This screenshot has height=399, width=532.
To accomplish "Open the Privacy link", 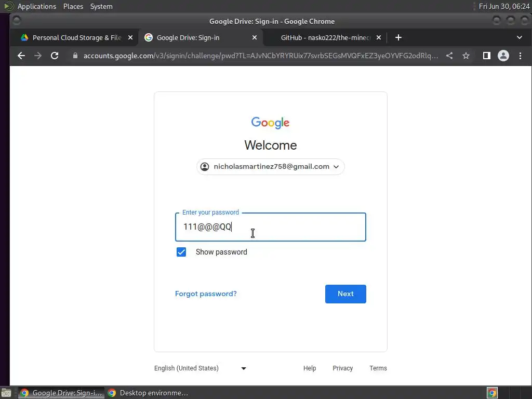I will tap(343, 368).
